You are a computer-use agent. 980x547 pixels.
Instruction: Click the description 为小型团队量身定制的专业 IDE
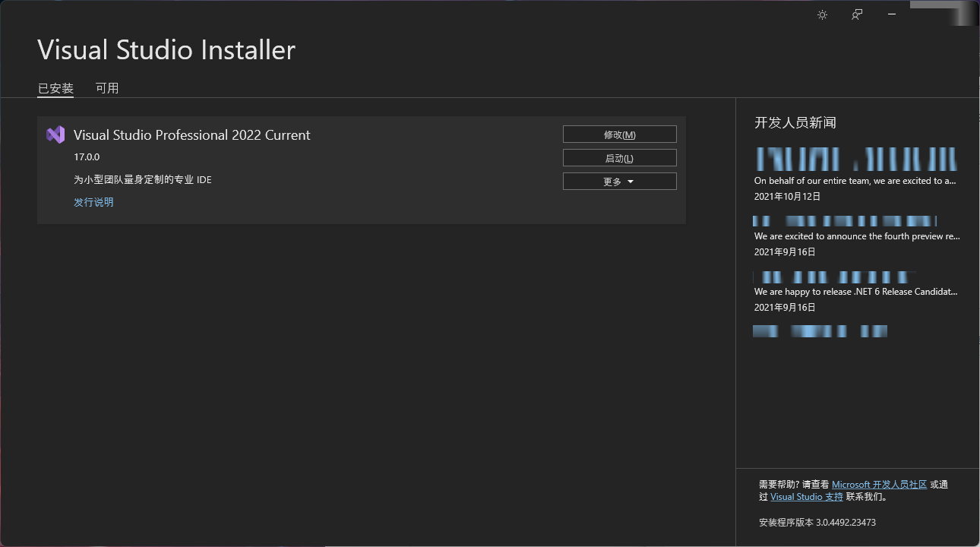click(x=143, y=180)
